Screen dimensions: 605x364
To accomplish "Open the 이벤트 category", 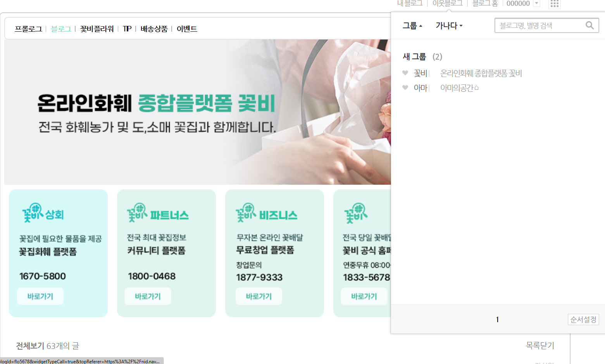I will [187, 29].
